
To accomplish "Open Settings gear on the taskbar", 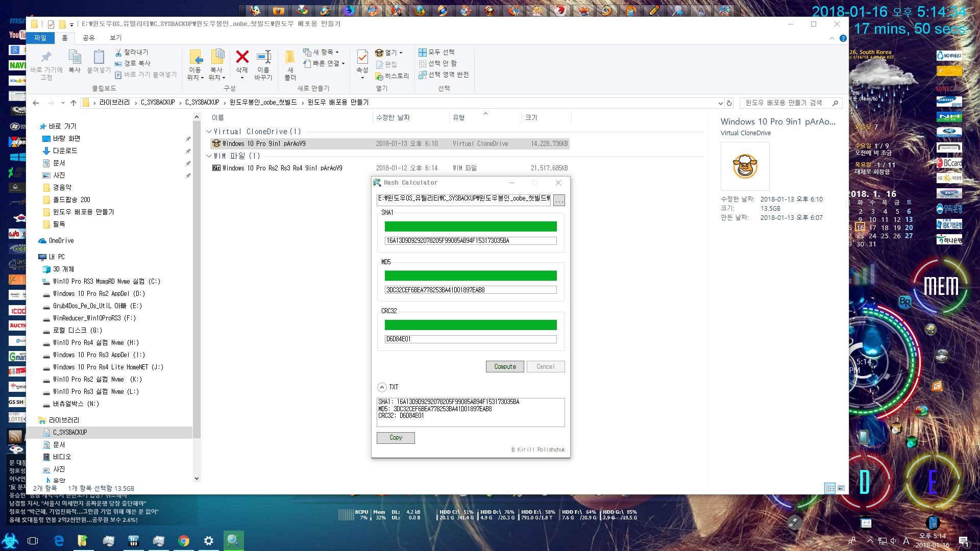I will [x=209, y=541].
